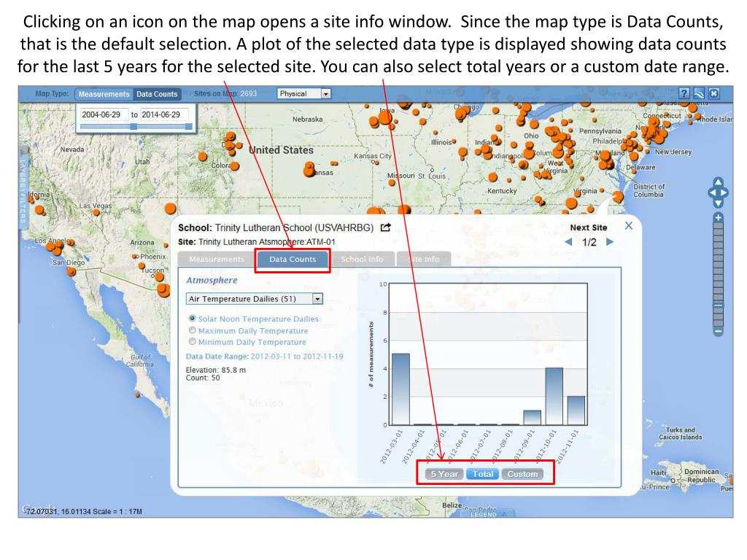Click the zoom level slider handle

[x=719, y=306]
